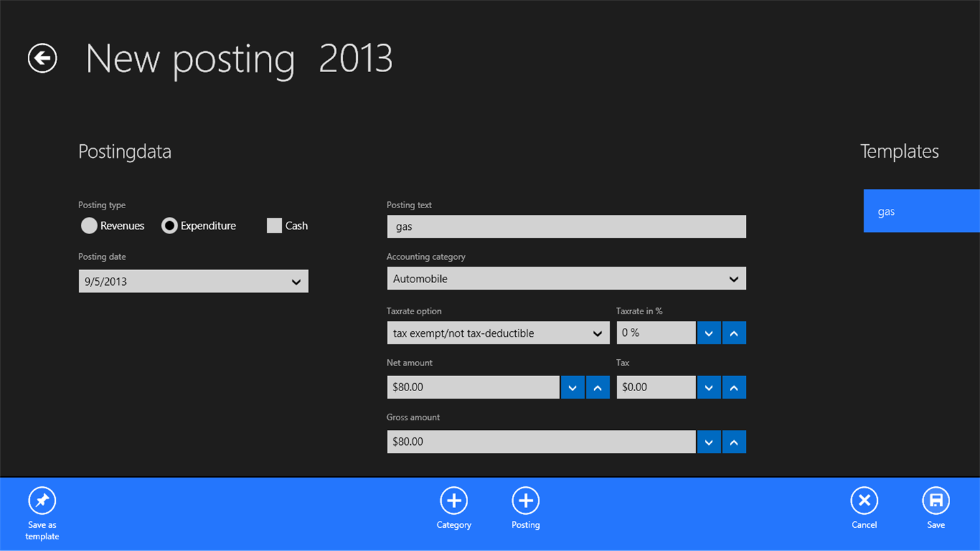This screenshot has width=980, height=551.
Task: Add a new Posting via plus icon
Action: tap(525, 501)
